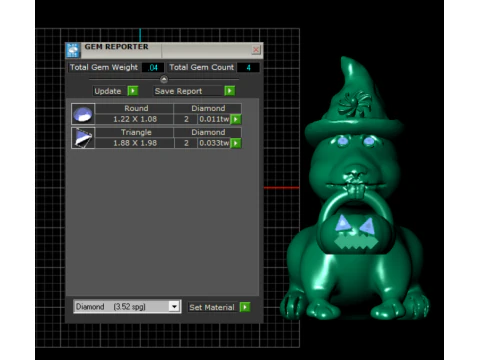
Task: Close the Gem Reporter window
Action: coord(256,50)
